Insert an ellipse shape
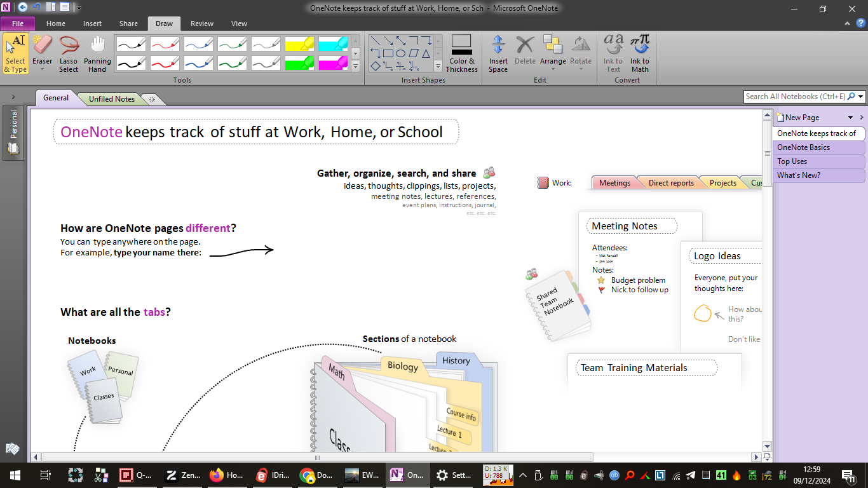868x488 pixels. (400, 53)
